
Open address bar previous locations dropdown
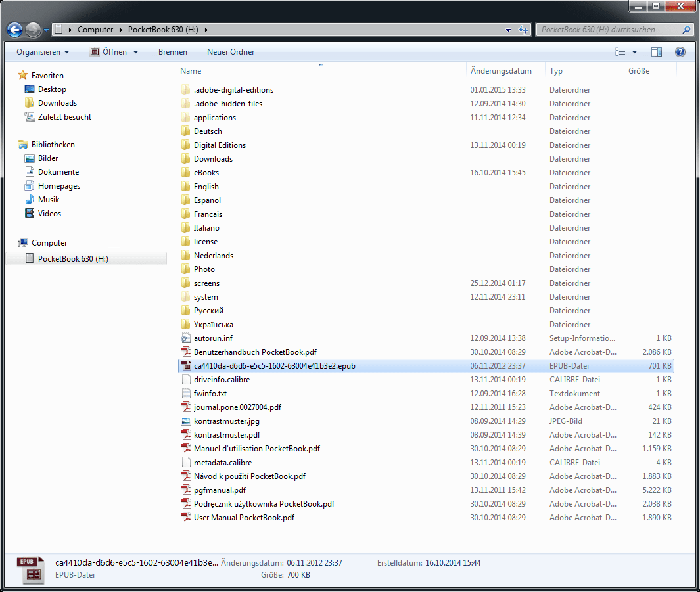(508, 30)
